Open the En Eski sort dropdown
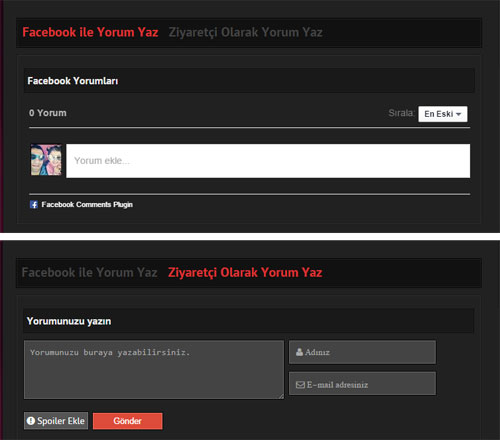 pos(443,114)
